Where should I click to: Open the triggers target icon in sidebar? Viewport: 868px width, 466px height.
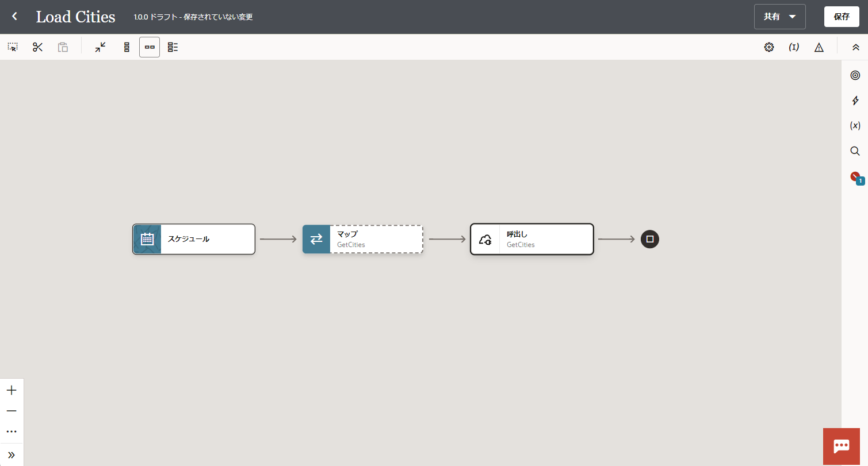tap(855, 75)
